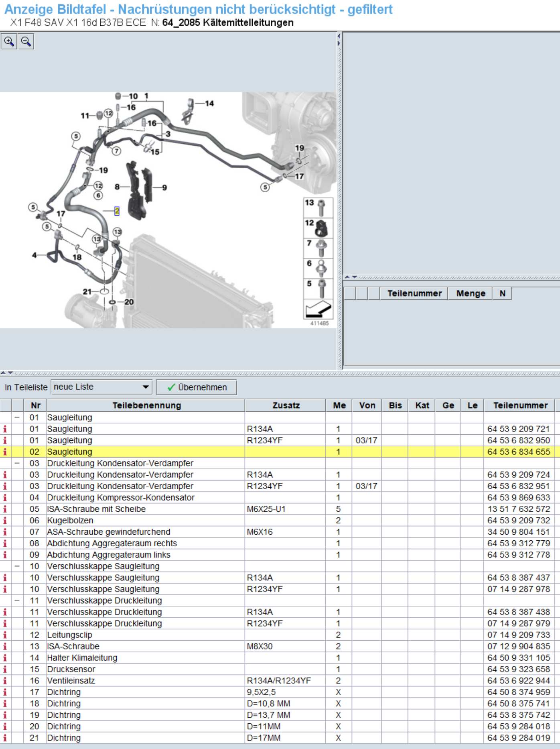Click the Nr column header
Viewport: 560px width, 749px height.
pos(35,405)
